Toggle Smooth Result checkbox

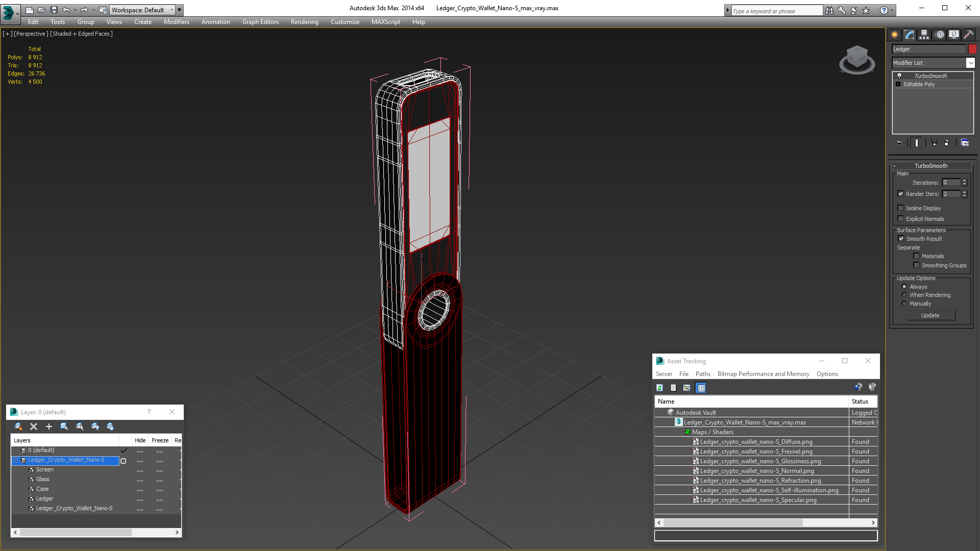(x=901, y=239)
